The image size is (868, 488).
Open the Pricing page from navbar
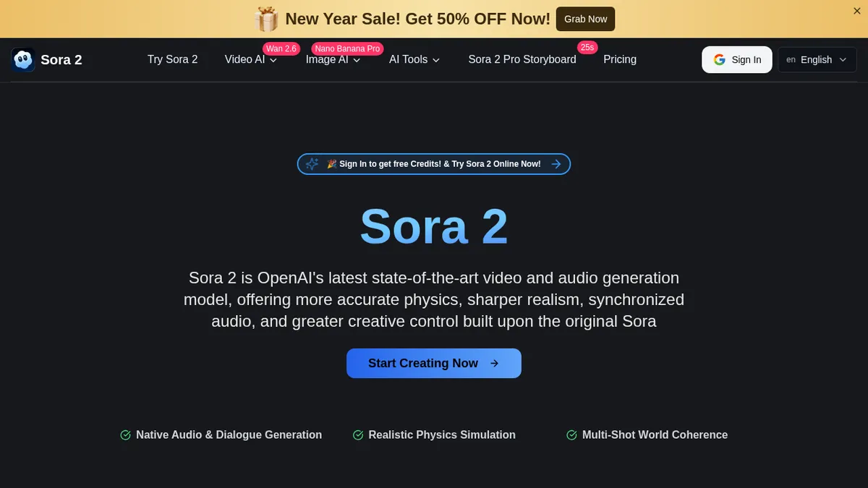pos(619,59)
